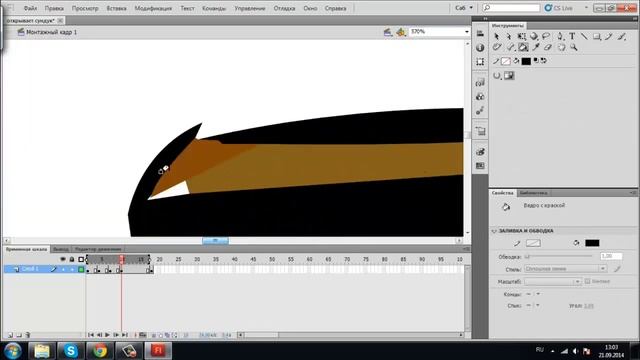Switch to the Библиотека tab

pos(533,193)
